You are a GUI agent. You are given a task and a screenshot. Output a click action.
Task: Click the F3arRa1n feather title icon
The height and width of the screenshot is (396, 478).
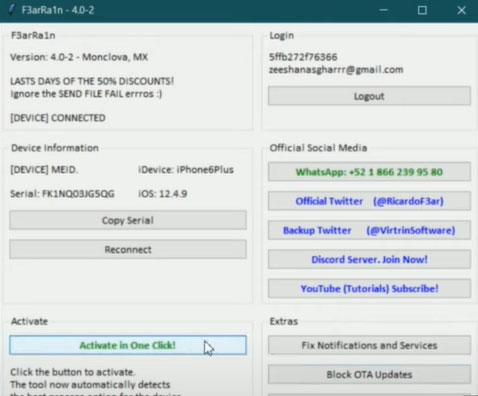click(x=12, y=10)
